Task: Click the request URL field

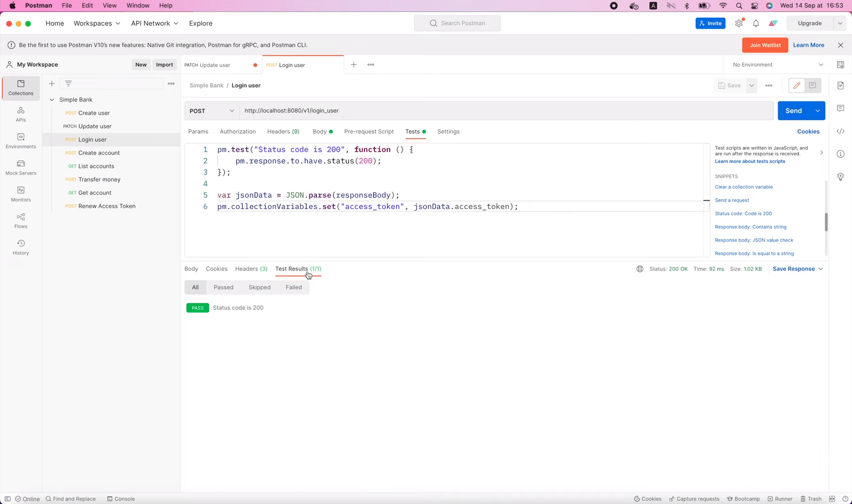Action: coord(506,111)
